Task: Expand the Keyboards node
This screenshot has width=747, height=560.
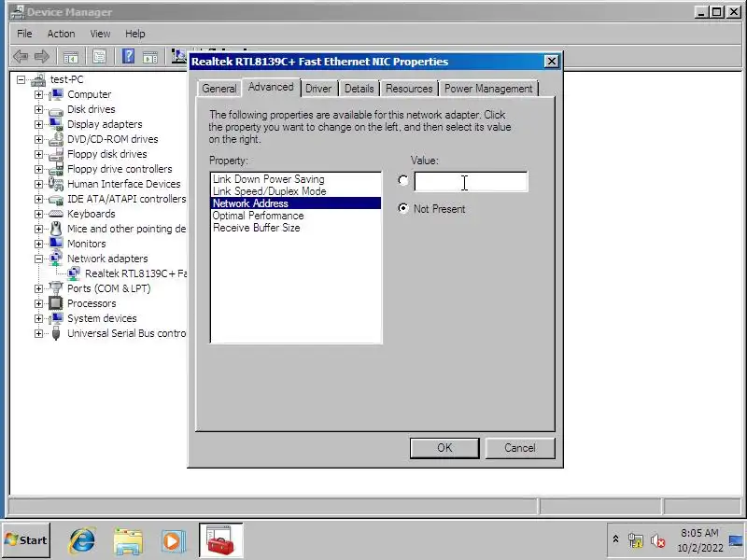Action: [x=38, y=214]
